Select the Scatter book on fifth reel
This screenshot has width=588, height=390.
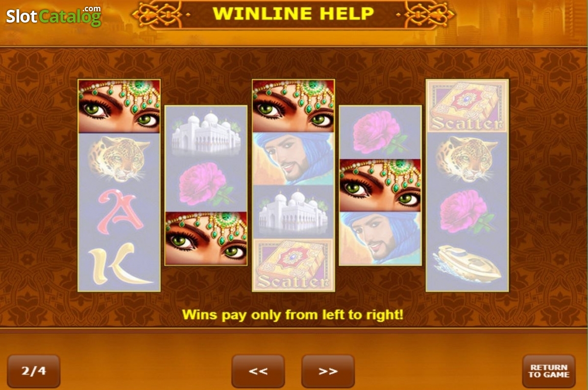[467, 107]
